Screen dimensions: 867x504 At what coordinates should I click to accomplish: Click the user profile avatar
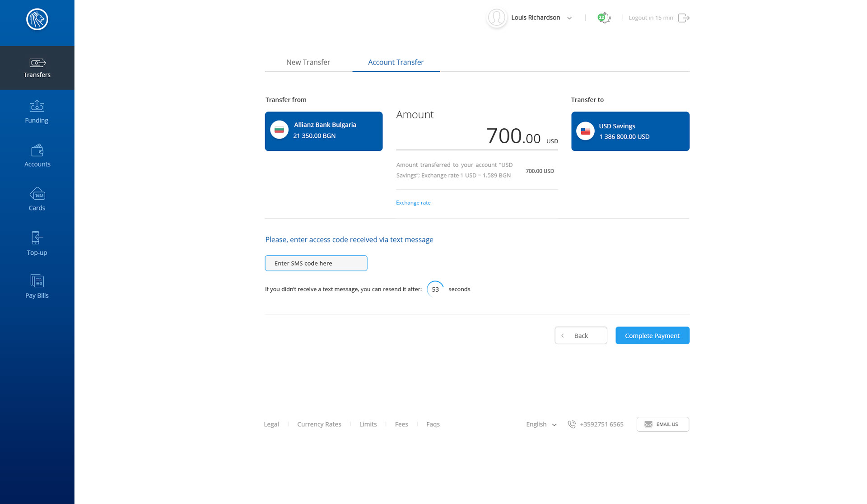(x=496, y=18)
